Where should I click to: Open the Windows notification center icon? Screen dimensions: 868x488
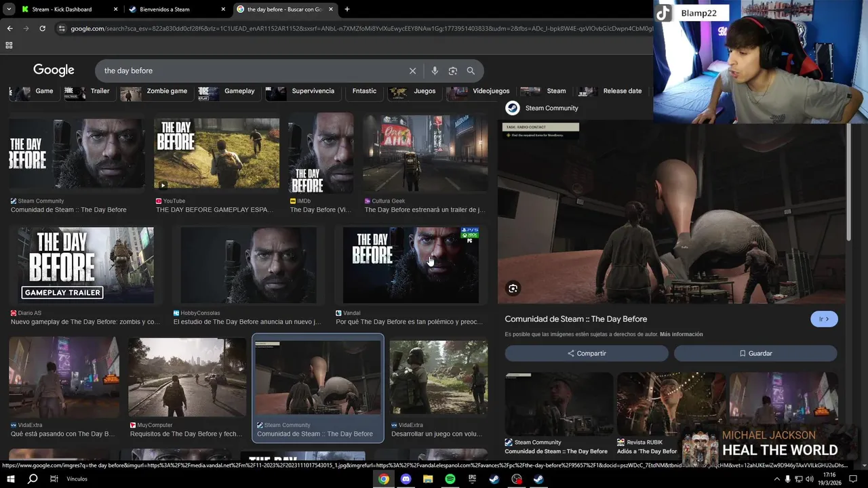pos(853,479)
